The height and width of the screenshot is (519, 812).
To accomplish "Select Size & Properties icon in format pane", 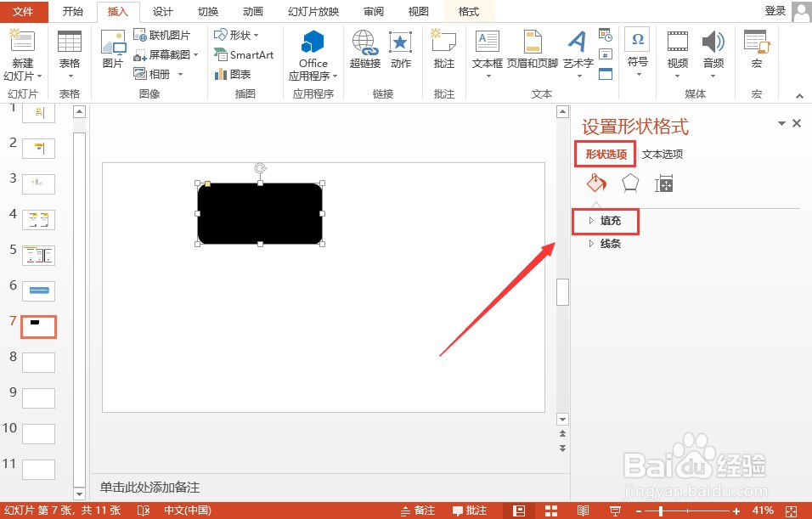I will click(x=664, y=183).
